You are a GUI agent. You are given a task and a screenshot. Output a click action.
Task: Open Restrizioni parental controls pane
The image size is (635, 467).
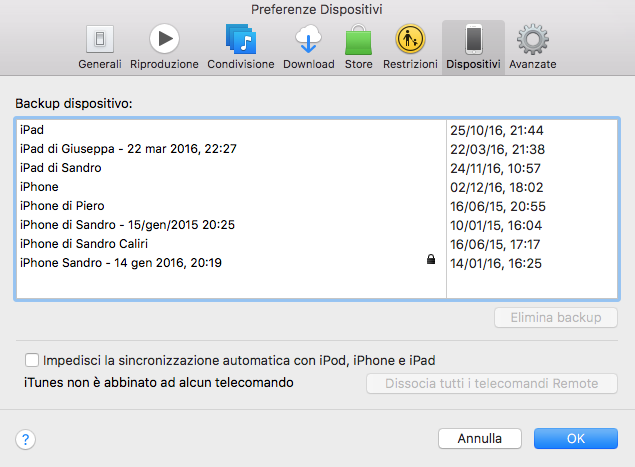point(410,47)
